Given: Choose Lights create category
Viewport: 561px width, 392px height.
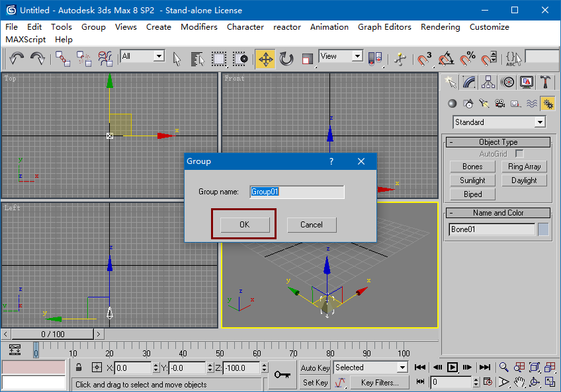Looking at the screenshot, I should [x=484, y=104].
